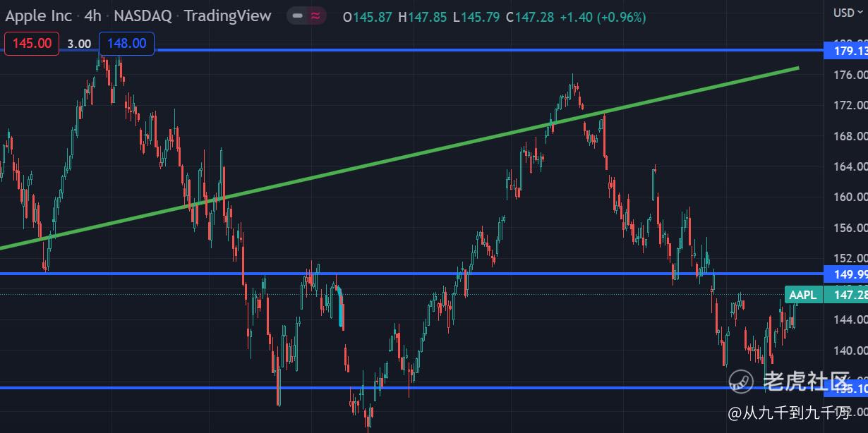The width and height of the screenshot is (868, 433).
Task: Click the 156.00 price scale tick
Action: tap(850, 228)
